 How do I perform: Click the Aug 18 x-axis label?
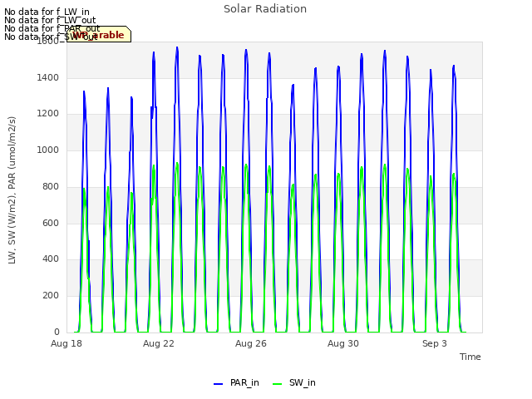[x=66, y=343]
